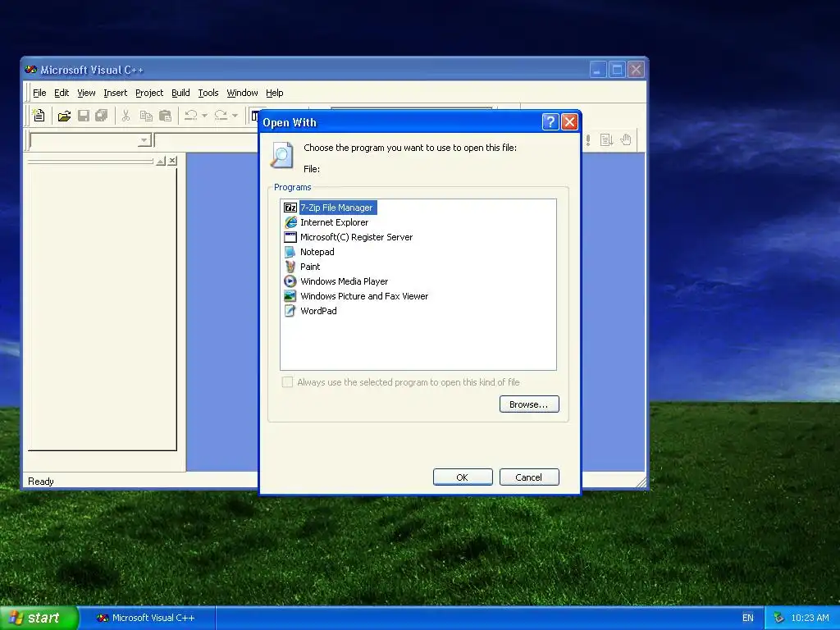This screenshot has width=840, height=630.
Task: Open the Redo history dropdown arrow
Action: (x=235, y=116)
